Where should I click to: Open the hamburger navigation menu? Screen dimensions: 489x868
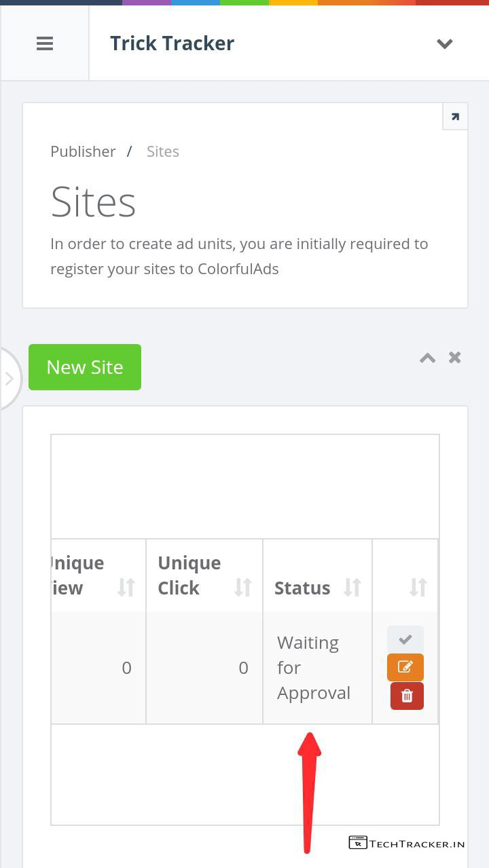[x=45, y=44]
